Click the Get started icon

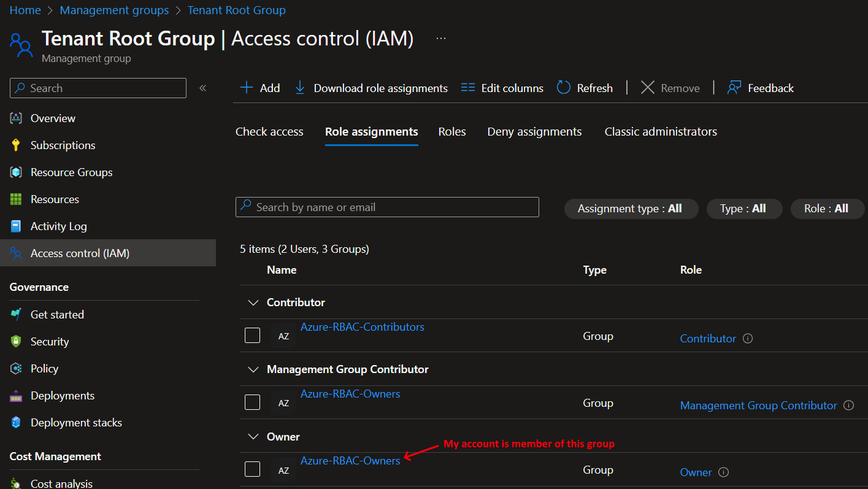[16, 315]
